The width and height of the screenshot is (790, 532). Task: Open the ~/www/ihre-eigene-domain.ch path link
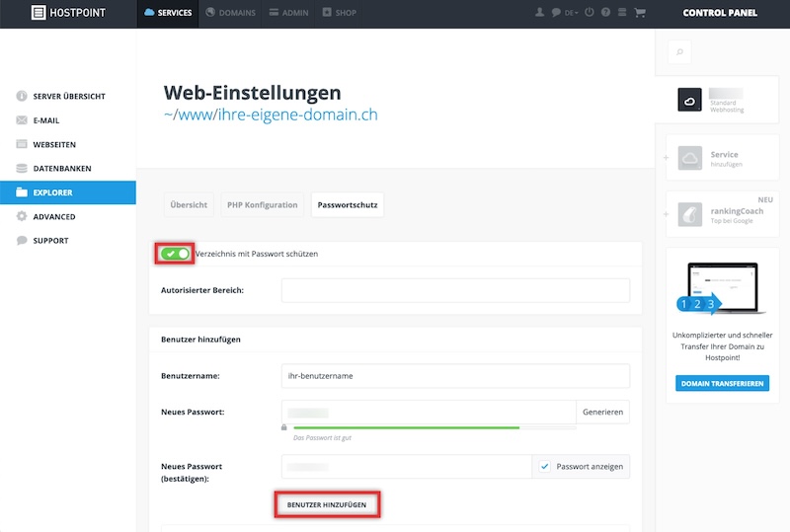(x=271, y=114)
